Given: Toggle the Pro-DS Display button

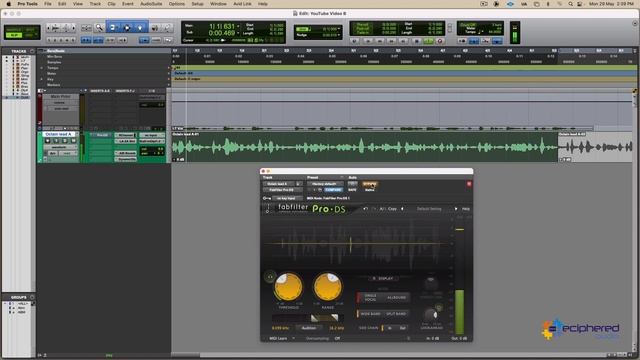Looking at the screenshot, I should 383,278.
